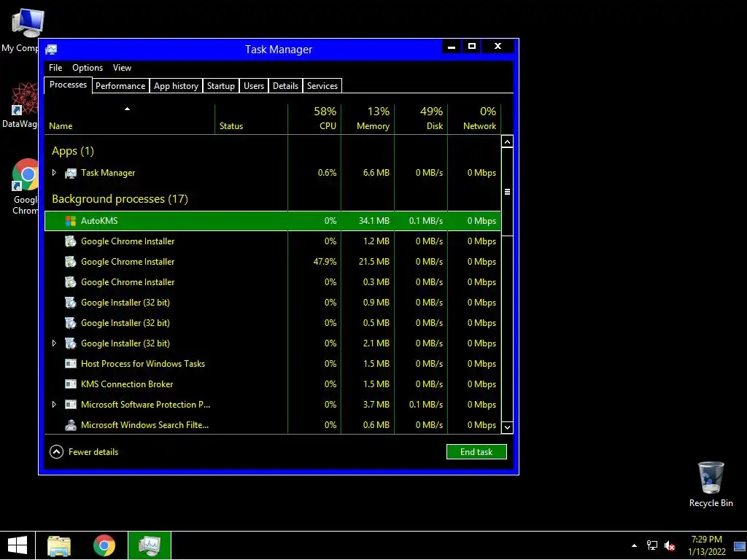Click the Microsoft Software Protection icon
The image size is (747, 560).
pos(71,405)
